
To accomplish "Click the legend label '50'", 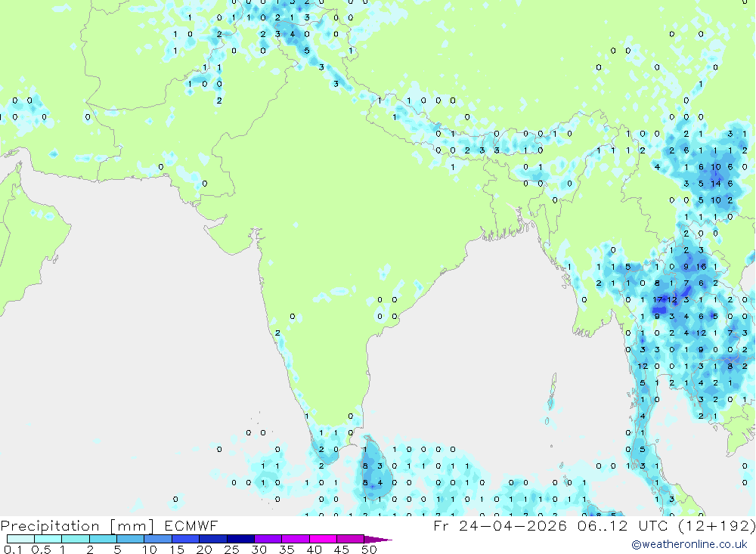I will 369,549.
